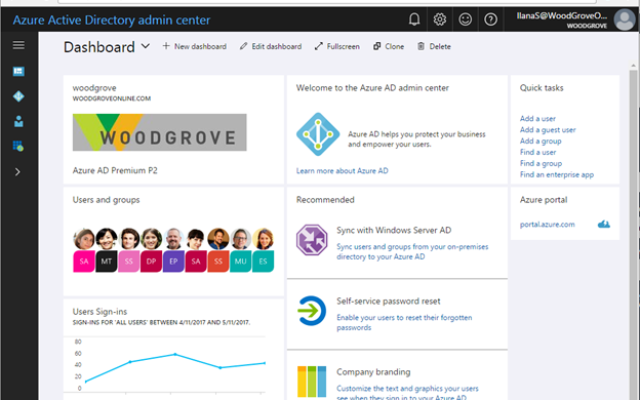Click the dashboard vertical scrollbar
The image size is (640, 400).
[x=633, y=233]
